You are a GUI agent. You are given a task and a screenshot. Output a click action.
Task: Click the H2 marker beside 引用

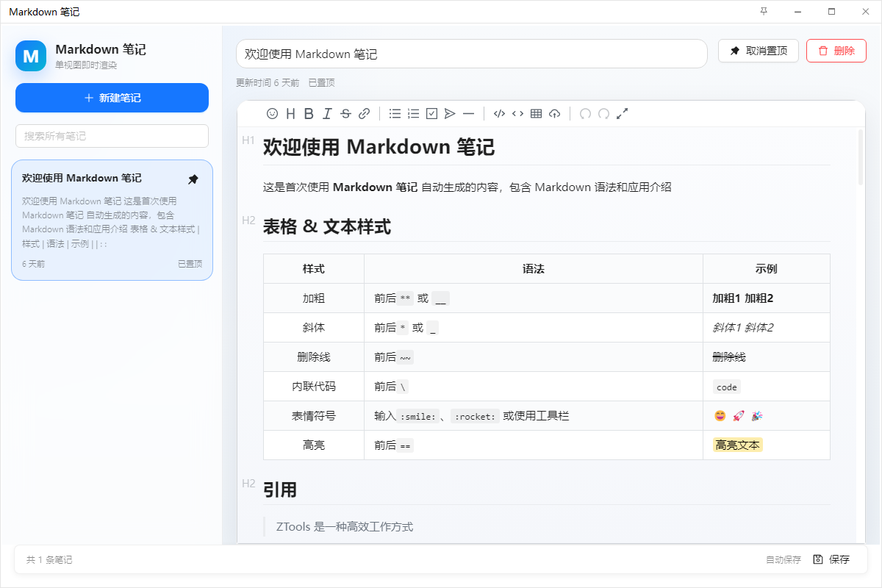point(248,484)
